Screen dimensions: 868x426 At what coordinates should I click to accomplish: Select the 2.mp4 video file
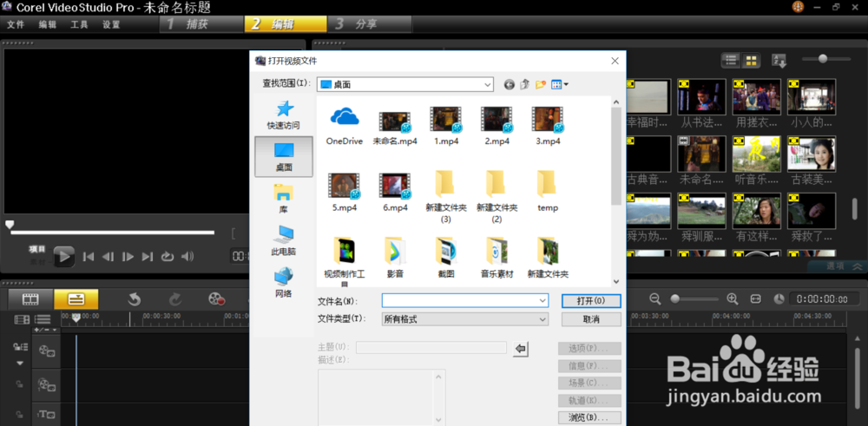tap(496, 126)
